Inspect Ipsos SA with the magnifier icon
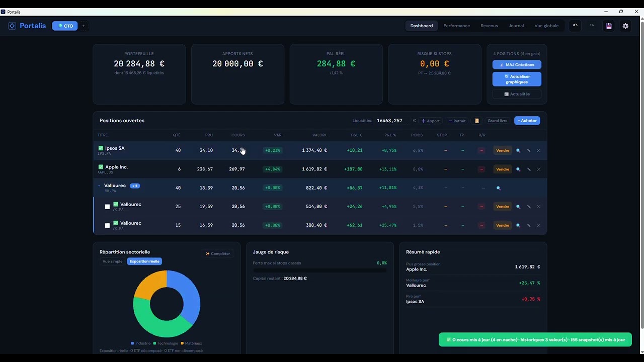644x362 pixels. click(518, 150)
